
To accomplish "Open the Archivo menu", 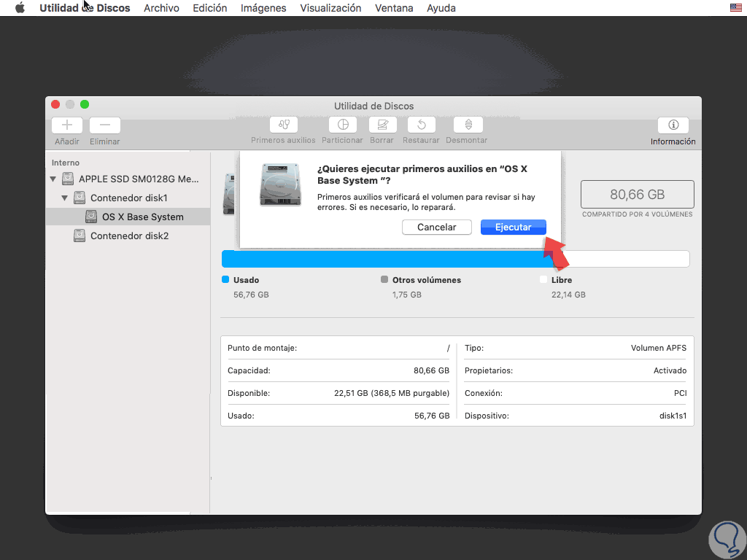I will tap(161, 8).
